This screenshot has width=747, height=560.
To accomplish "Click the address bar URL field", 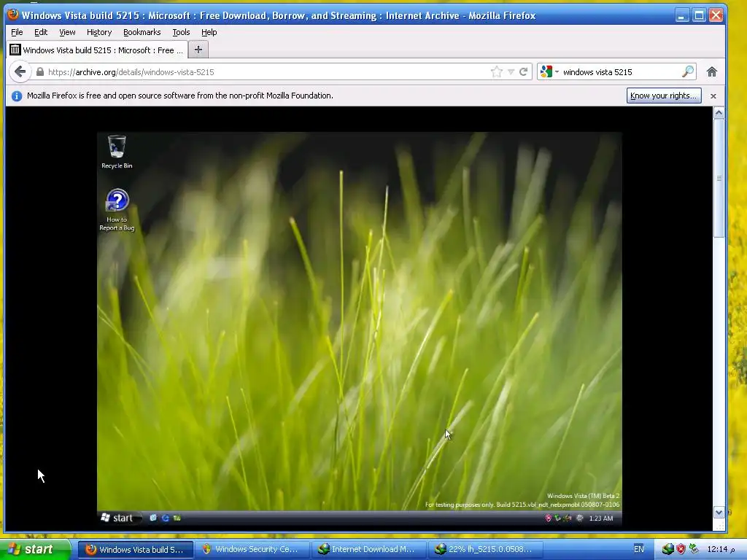I will pyautogui.click(x=267, y=72).
